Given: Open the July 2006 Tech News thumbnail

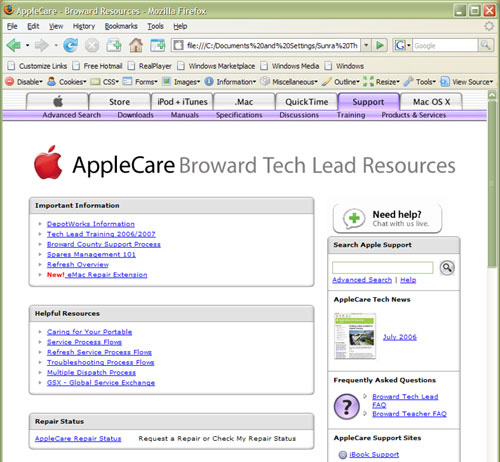Looking at the screenshot, I should [355, 336].
